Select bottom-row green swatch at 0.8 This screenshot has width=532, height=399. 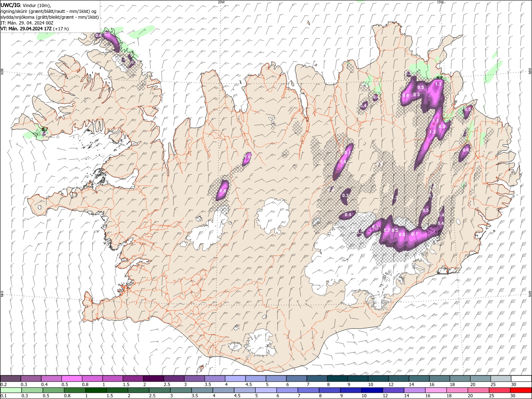click(x=74, y=390)
